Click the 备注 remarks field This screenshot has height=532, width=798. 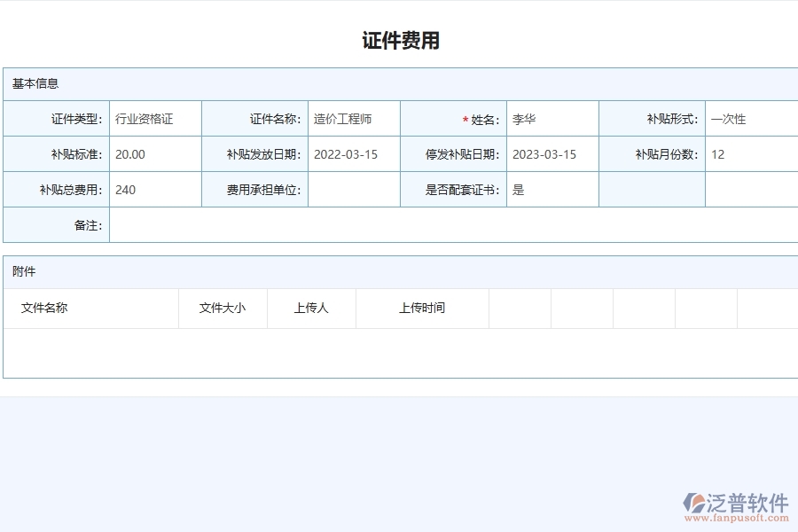click(x=443, y=225)
